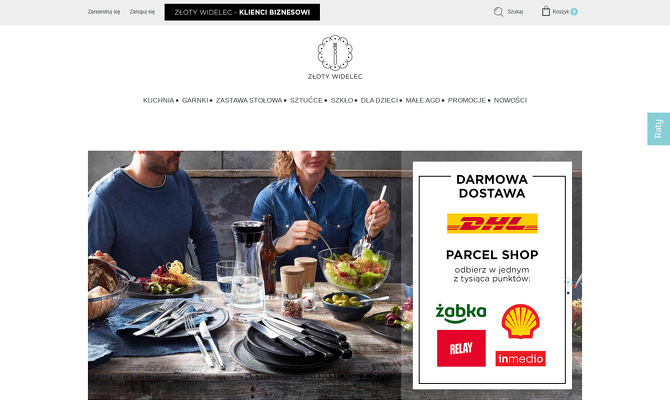Open the Garnki menu category
Image resolution: width=670 pixels, height=400 pixels.
(x=195, y=100)
